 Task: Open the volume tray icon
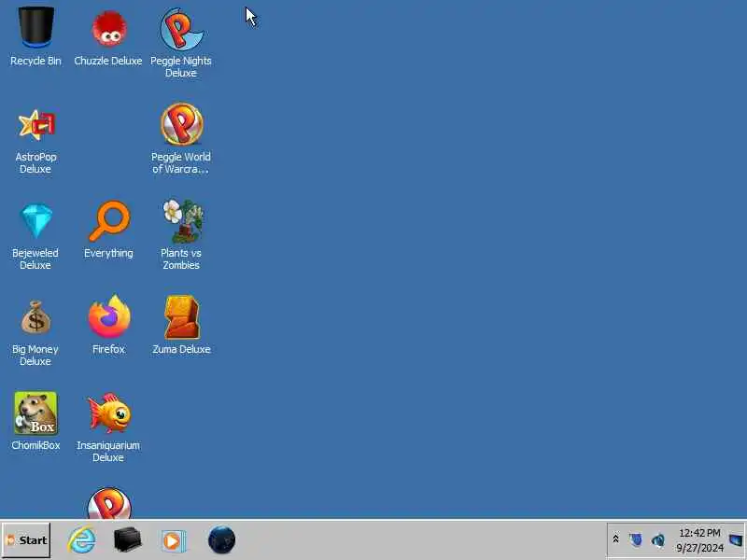coord(658,540)
